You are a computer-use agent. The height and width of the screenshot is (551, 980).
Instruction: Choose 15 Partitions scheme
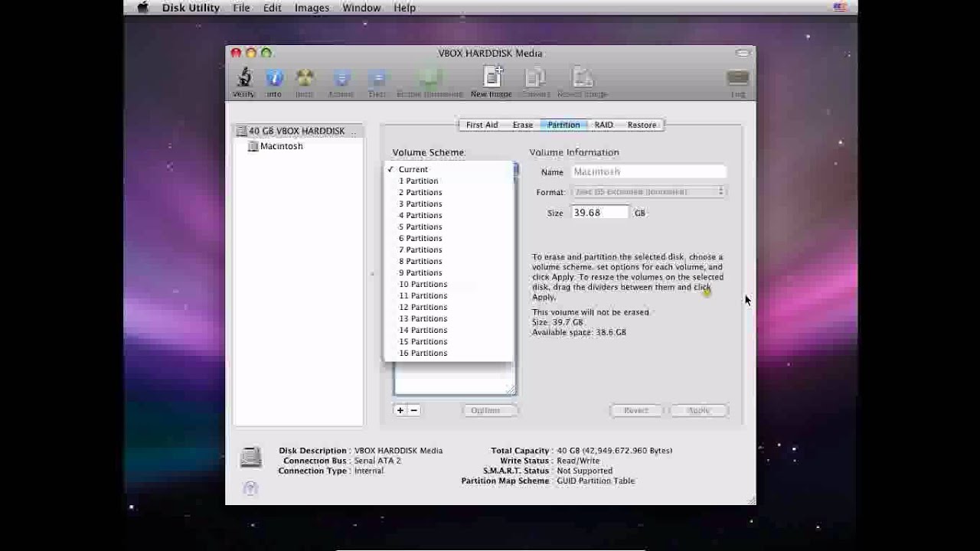449,341
